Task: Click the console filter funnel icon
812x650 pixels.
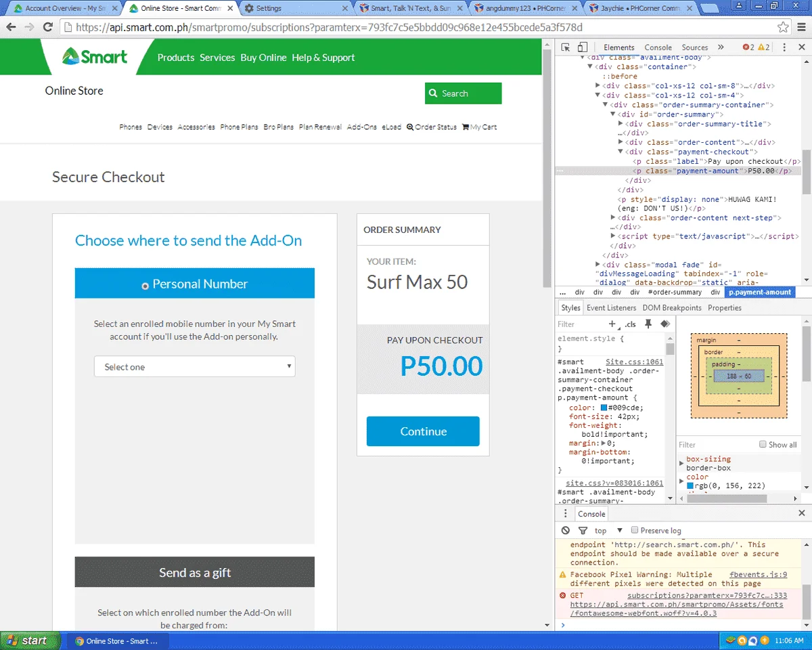Action: tap(583, 530)
